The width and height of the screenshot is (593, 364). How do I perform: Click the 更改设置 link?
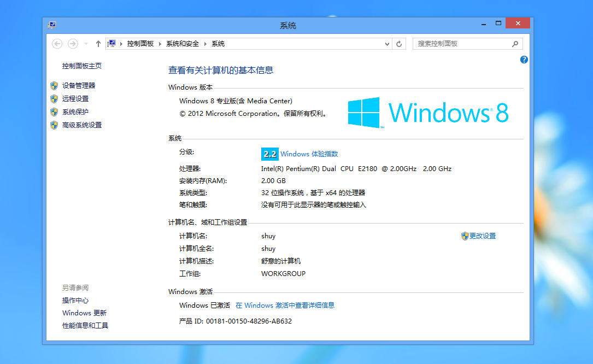coord(483,236)
